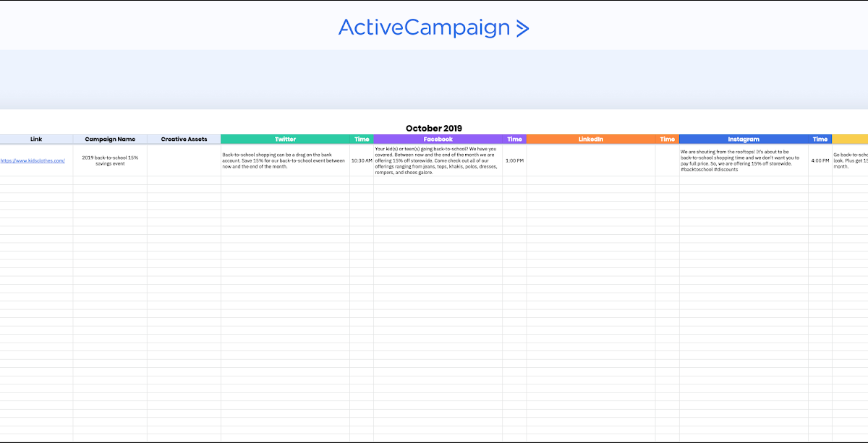Select the 1:00 PM time cell
The image size is (868, 443).
coord(514,160)
